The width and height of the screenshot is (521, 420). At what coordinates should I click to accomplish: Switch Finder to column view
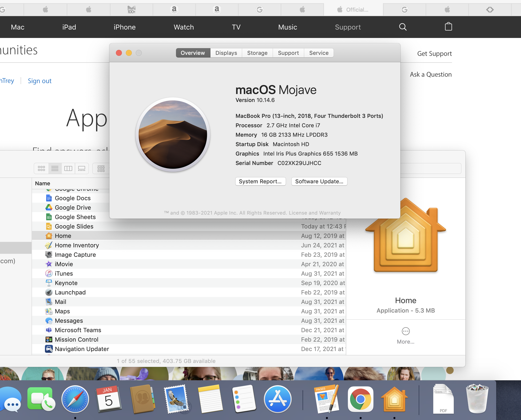[68, 169]
